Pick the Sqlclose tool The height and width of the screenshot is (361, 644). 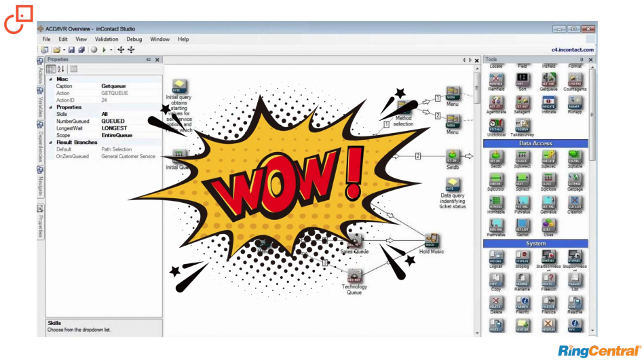point(548,179)
